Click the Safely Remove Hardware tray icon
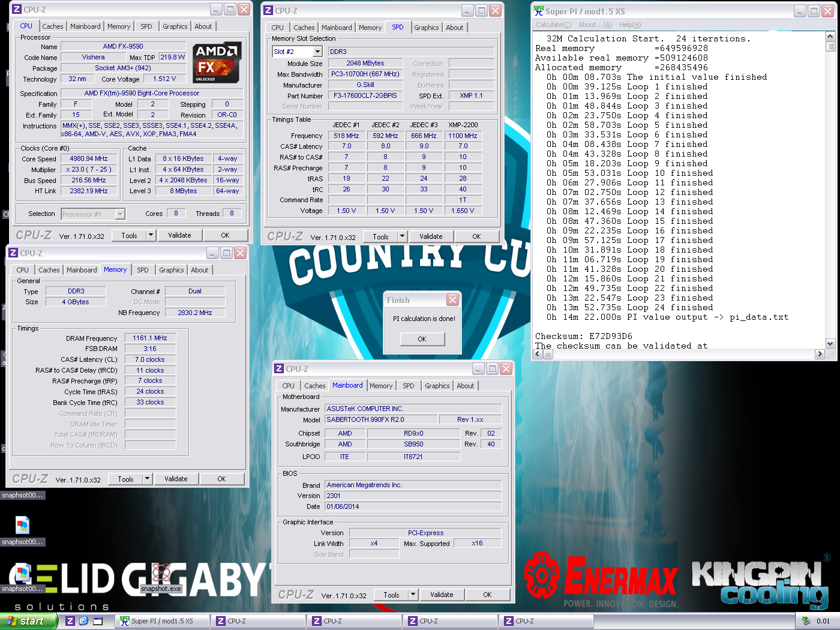 click(x=806, y=621)
